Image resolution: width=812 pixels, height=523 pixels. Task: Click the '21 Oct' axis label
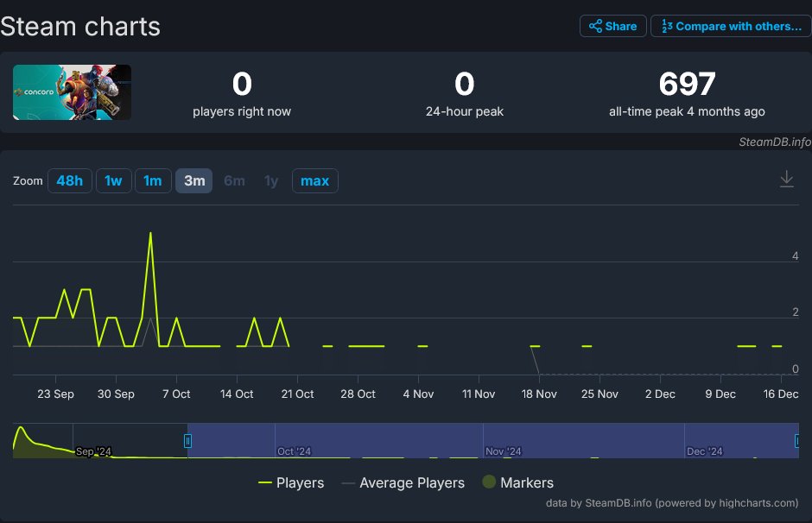click(x=297, y=394)
